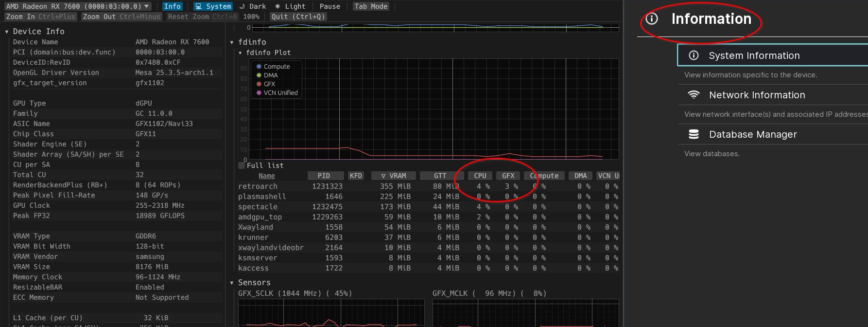The image size is (868, 327).
Task: Click the Tab Mode button
Action: click(371, 6)
